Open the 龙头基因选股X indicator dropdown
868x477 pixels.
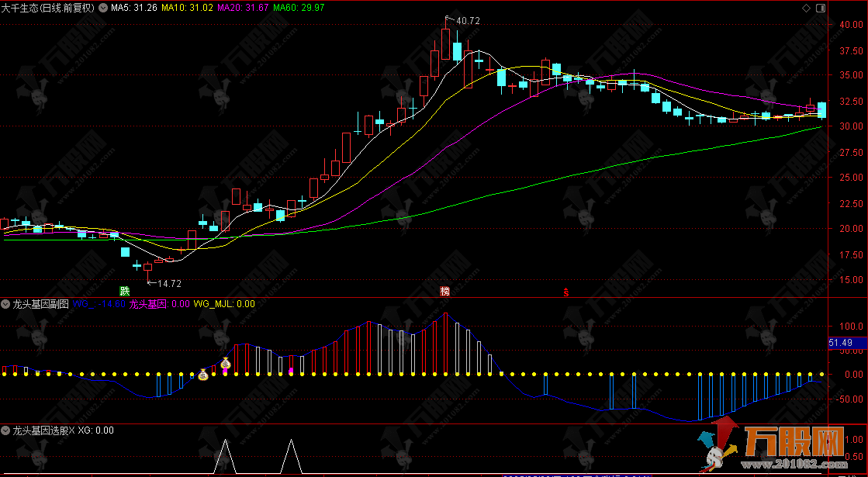pyautogui.click(x=5, y=430)
